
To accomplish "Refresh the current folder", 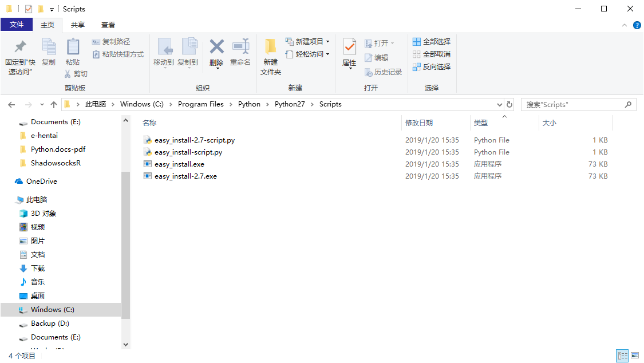I will (509, 104).
